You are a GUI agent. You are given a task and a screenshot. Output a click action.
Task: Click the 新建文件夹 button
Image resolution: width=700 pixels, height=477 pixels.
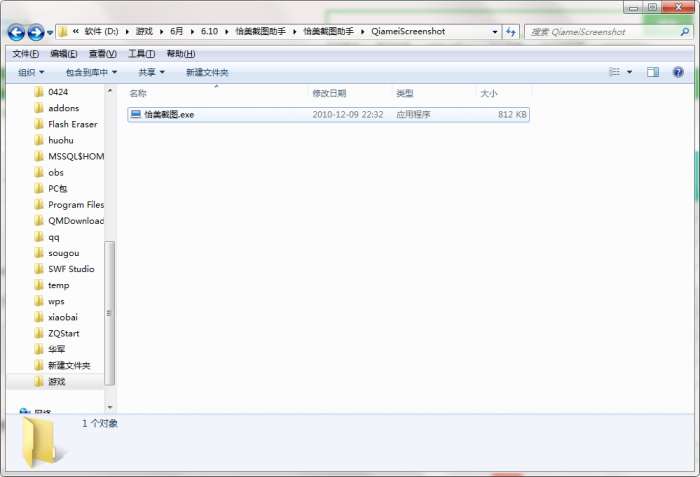(207, 72)
